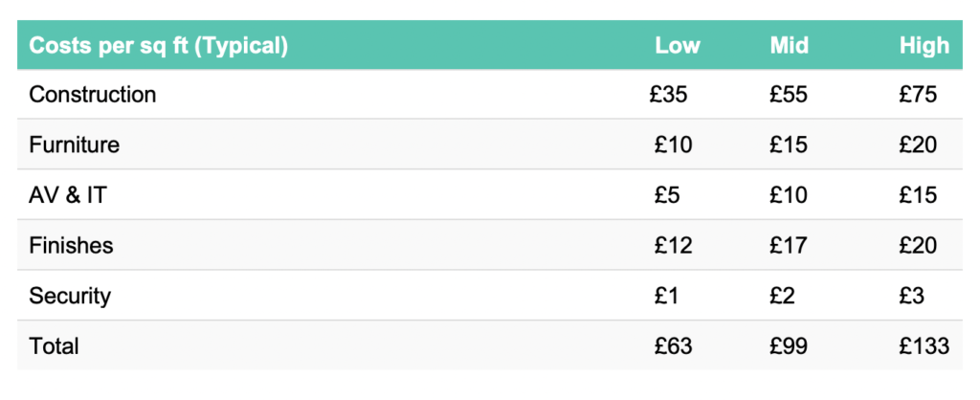Image resolution: width=980 pixels, height=400 pixels.
Task: Select the Low column header
Action: click(x=678, y=46)
